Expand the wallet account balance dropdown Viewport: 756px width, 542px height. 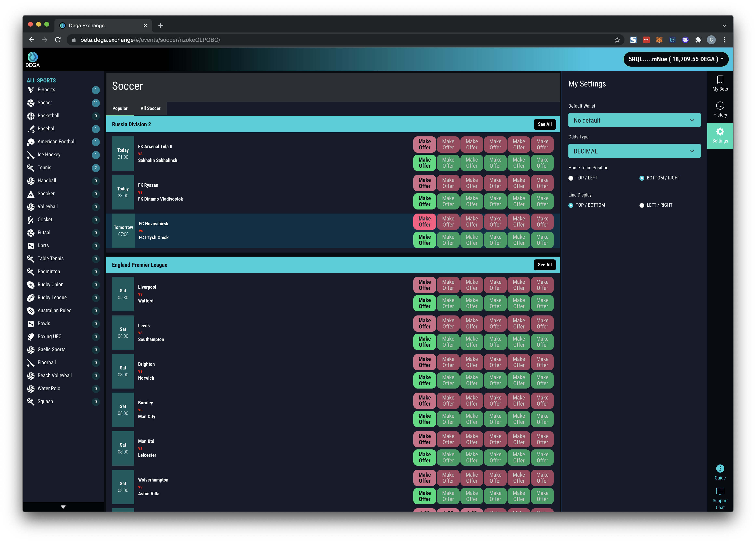tap(675, 59)
